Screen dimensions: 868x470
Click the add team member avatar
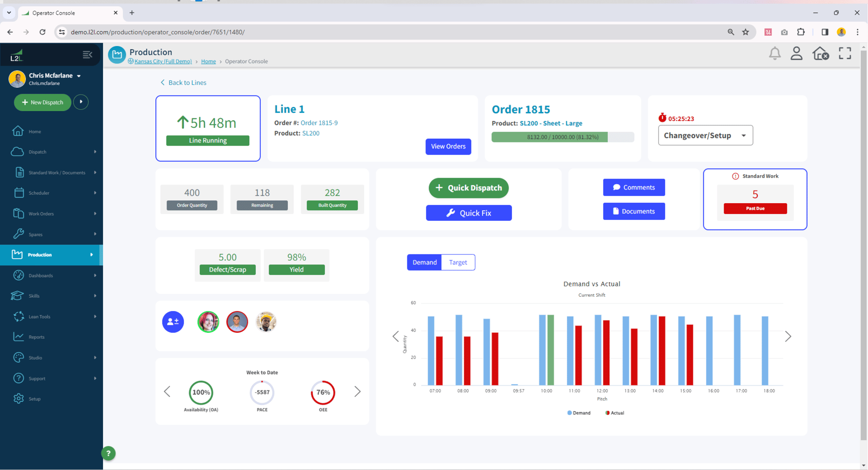point(173,322)
